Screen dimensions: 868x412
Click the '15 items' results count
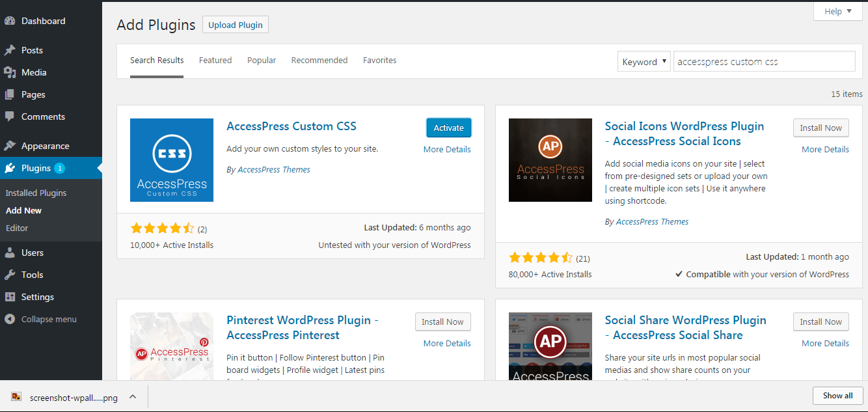(x=847, y=94)
